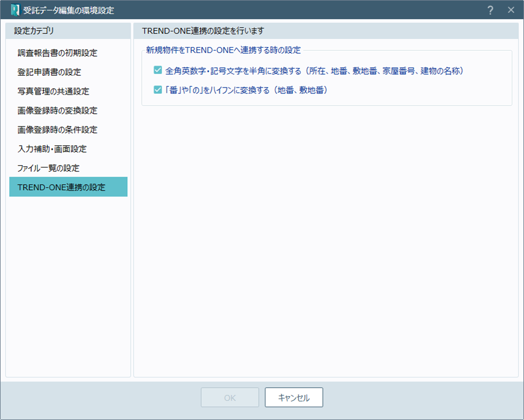Click the OK button
This screenshot has width=524, height=420.
pos(230,397)
